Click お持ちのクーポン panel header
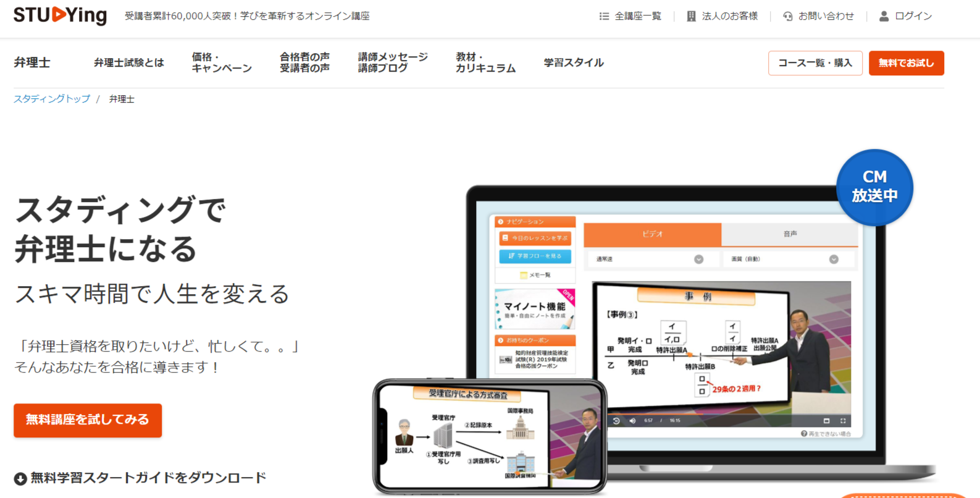 click(535, 340)
